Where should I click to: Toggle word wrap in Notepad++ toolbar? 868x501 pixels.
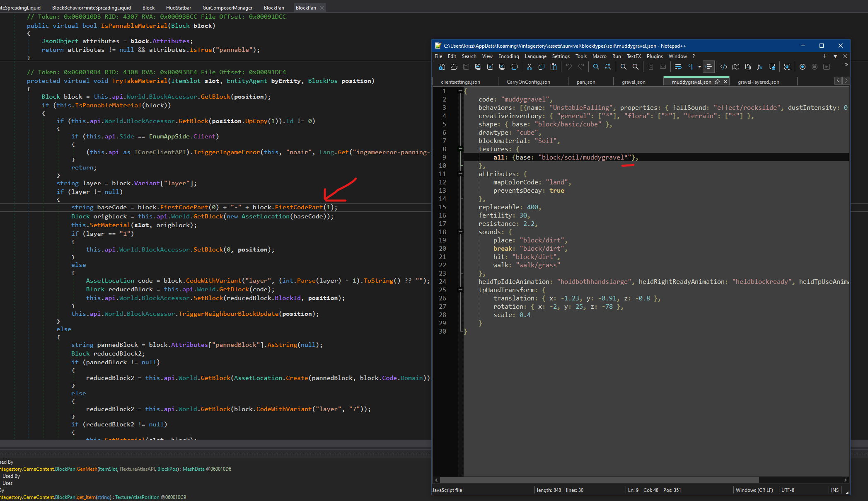point(678,67)
